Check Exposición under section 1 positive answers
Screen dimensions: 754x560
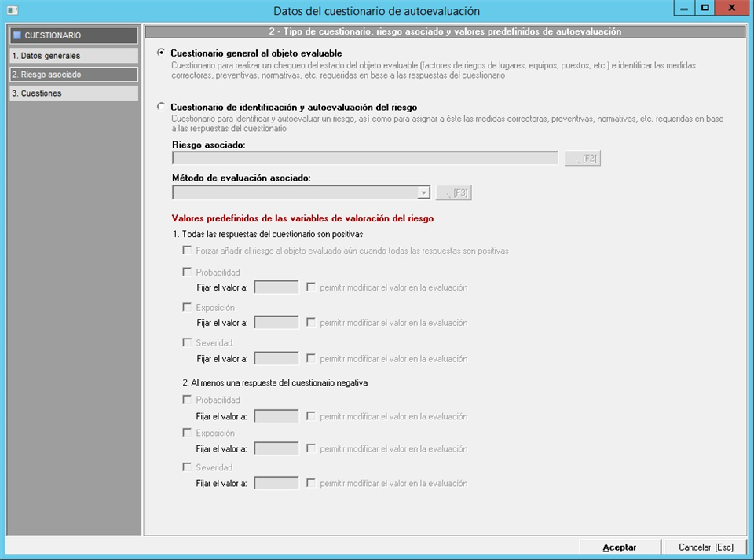coord(187,307)
